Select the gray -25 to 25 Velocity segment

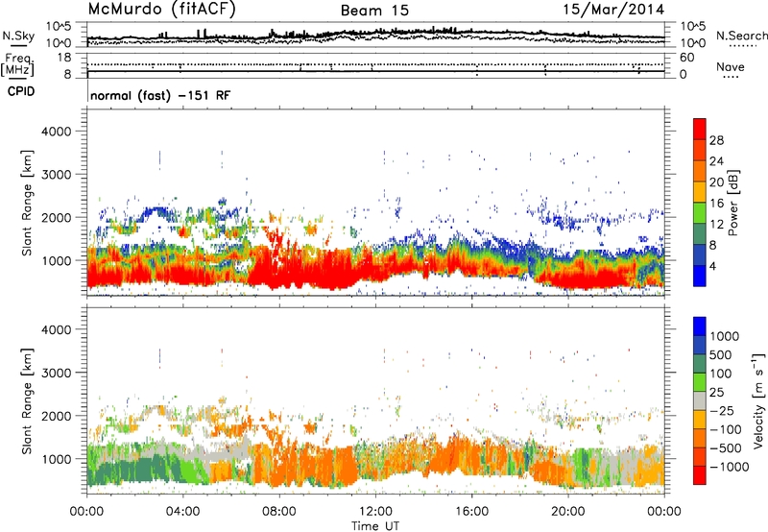point(700,401)
